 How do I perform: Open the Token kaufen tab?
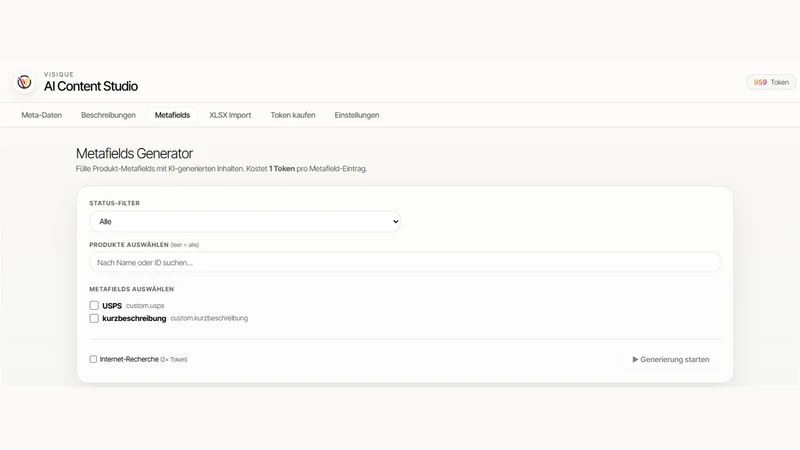tap(293, 115)
